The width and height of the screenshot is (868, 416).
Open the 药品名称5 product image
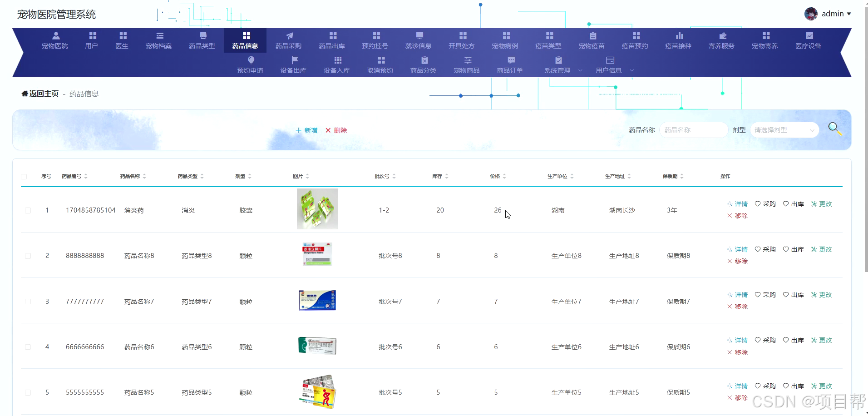tap(317, 391)
